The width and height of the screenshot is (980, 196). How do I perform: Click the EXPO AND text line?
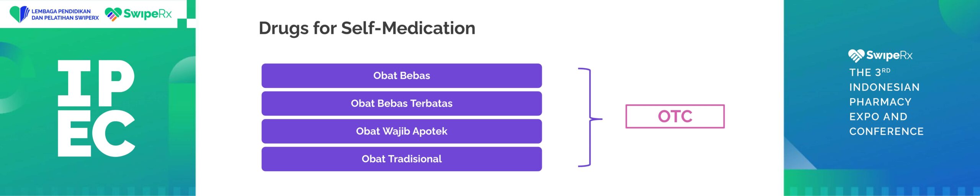[x=878, y=116]
